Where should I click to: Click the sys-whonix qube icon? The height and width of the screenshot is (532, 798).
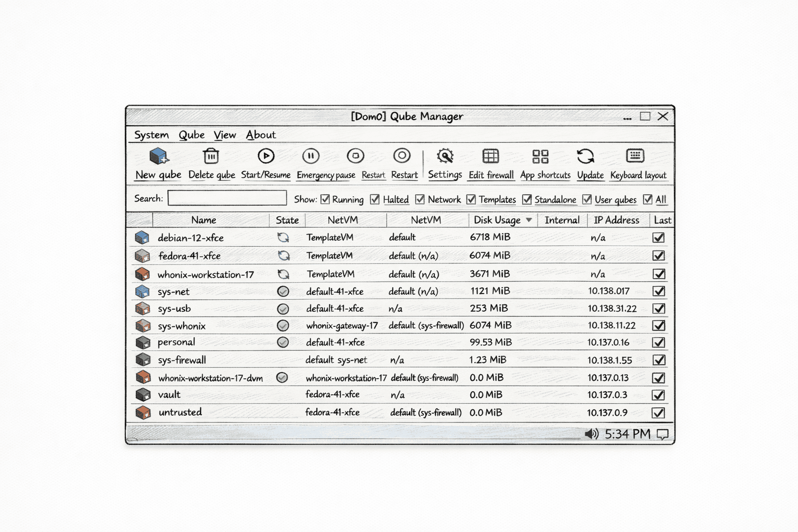click(142, 326)
